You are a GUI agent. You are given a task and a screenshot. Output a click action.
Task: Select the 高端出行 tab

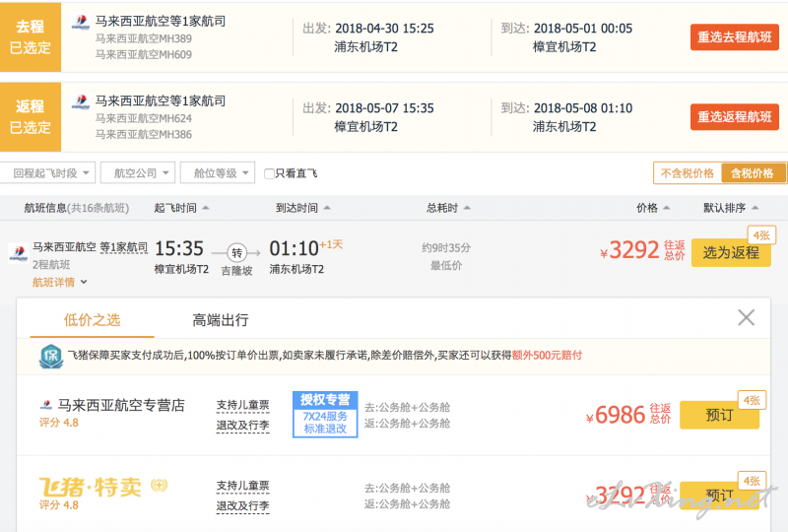click(x=221, y=320)
